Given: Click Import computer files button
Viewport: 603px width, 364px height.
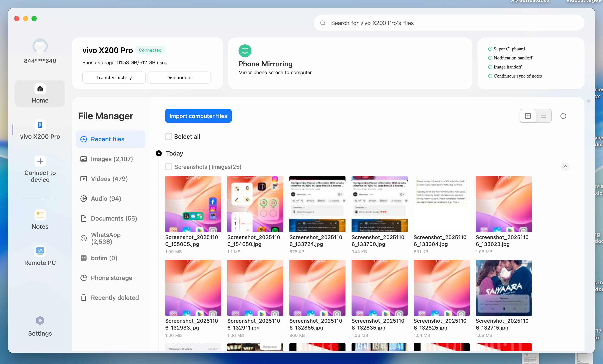Looking at the screenshot, I should click(198, 116).
